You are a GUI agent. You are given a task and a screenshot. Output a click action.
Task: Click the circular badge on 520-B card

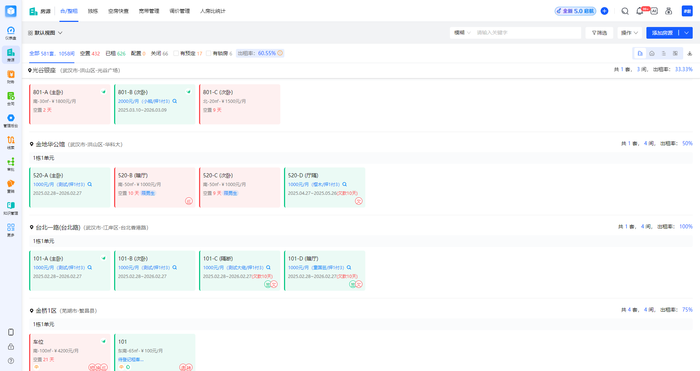tap(189, 201)
